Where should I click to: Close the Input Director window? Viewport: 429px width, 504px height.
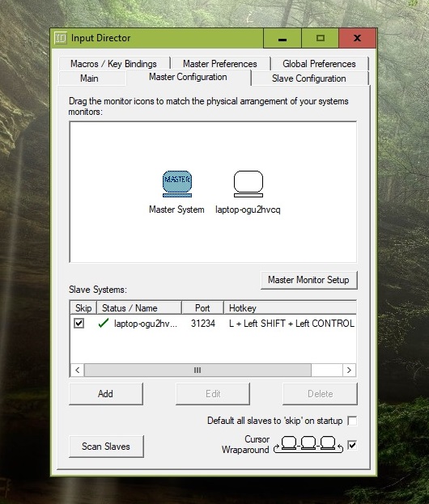[x=357, y=38]
